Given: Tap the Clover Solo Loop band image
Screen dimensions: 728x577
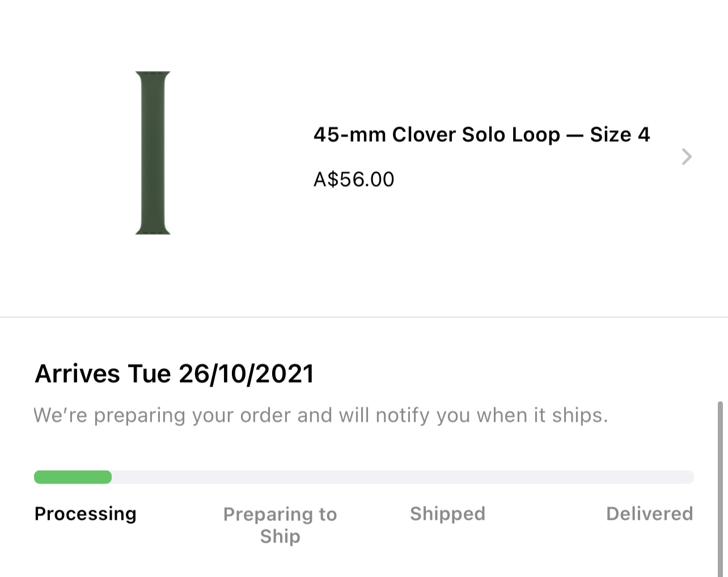Looking at the screenshot, I should click(x=153, y=152).
